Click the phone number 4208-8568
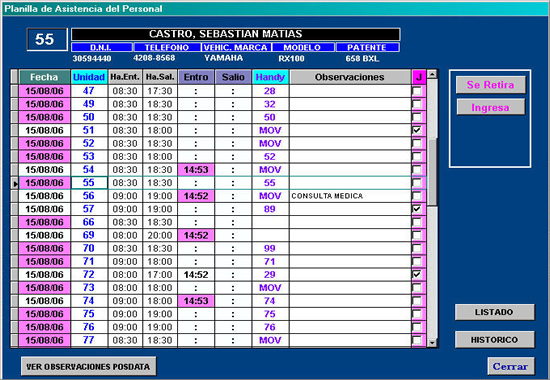The height and width of the screenshot is (380, 550). coord(154,58)
